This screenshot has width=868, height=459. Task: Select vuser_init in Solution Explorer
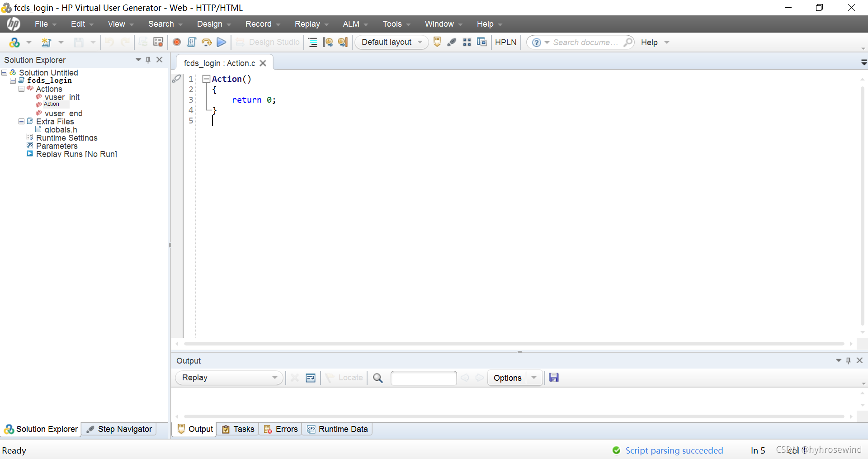[x=62, y=97]
